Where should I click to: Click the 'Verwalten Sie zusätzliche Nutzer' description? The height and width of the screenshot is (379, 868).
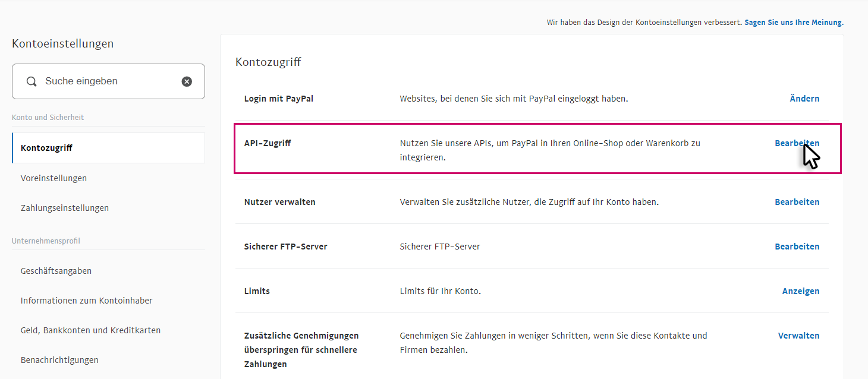click(530, 202)
